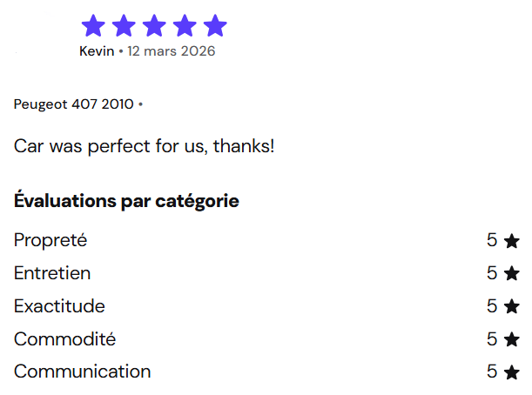Image resolution: width=532 pixels, height=395 pixels.
Task: Click the Évaluations par catégorie heading
Action: point(126,202)
